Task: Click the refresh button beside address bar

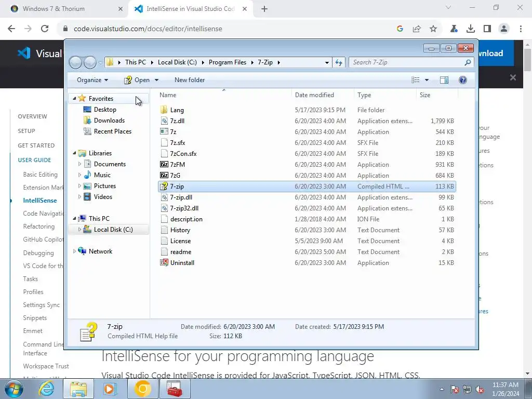Action: click(x=339, y=62)
